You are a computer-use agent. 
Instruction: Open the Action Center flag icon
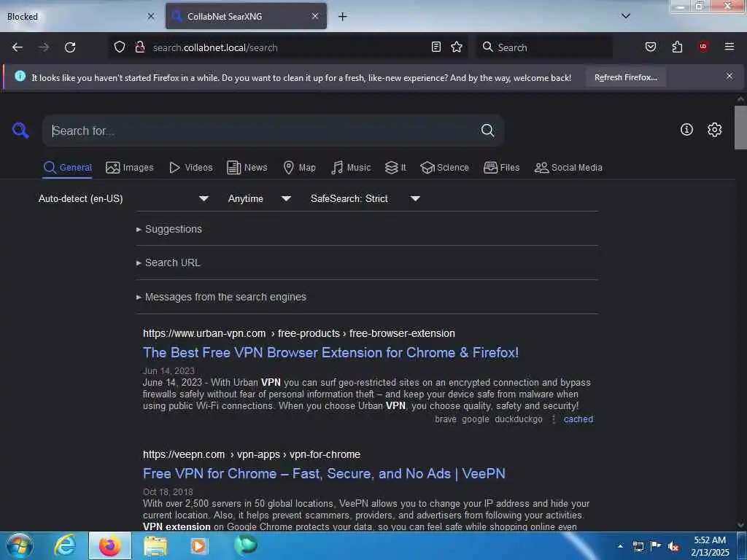656,546
